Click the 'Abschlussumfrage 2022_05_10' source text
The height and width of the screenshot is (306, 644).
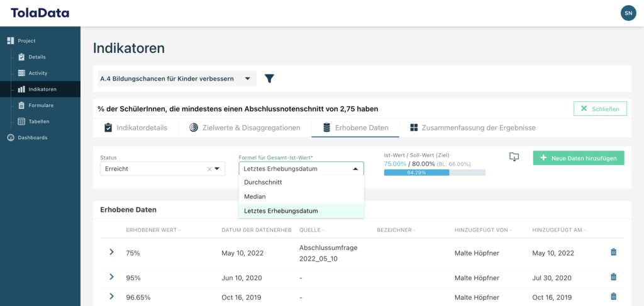tap(328, 253)
